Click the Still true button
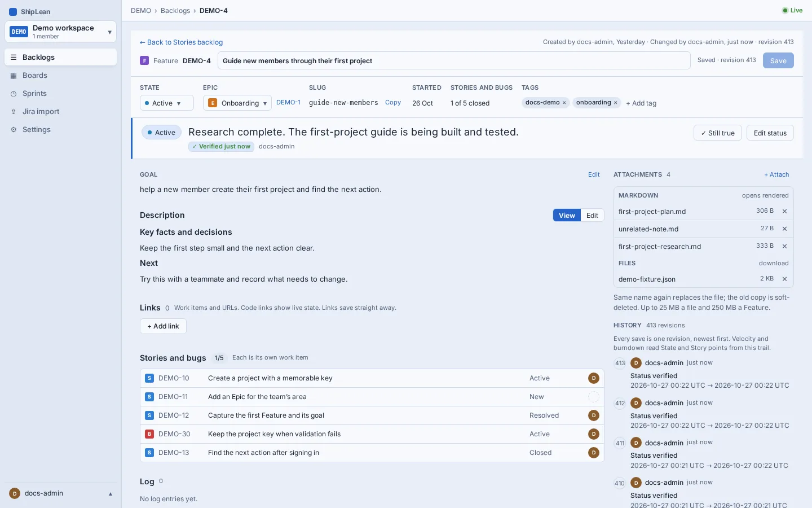 pos(718,133)
